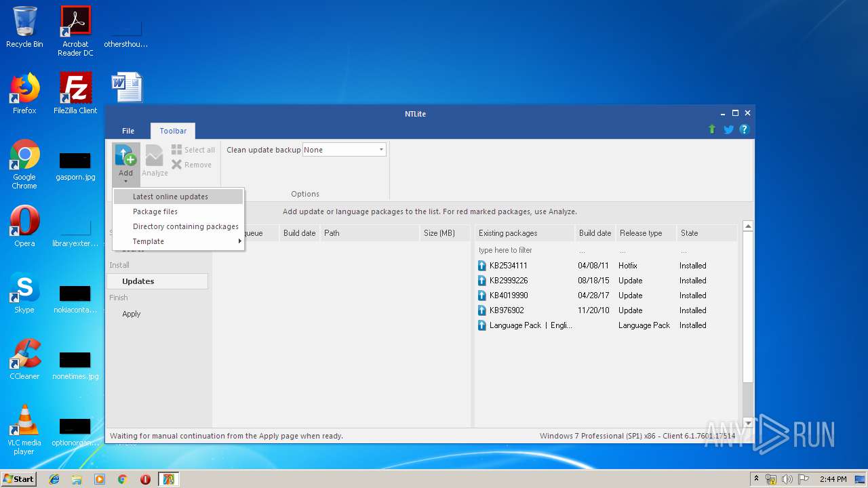This screenshot has width=868, height=488.
Task: Open File Explorer folder on taskbar
Action: coord(77,479)
